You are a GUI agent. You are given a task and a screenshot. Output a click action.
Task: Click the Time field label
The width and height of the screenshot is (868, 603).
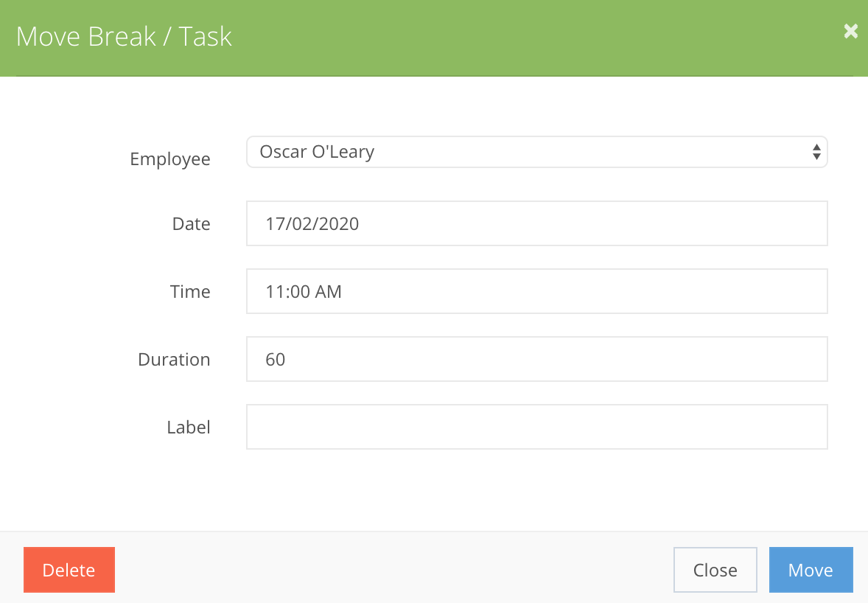pos(190,291)
